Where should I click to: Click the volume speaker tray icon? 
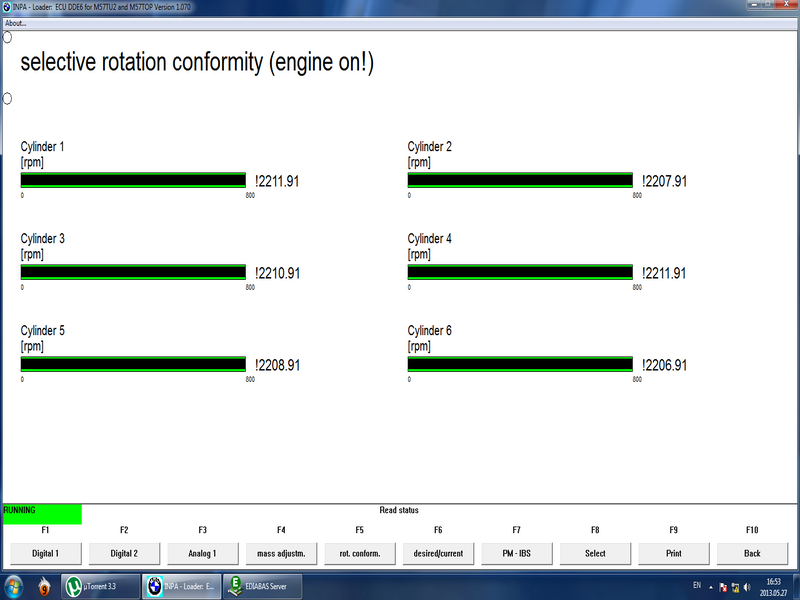[x=746, y=587]
